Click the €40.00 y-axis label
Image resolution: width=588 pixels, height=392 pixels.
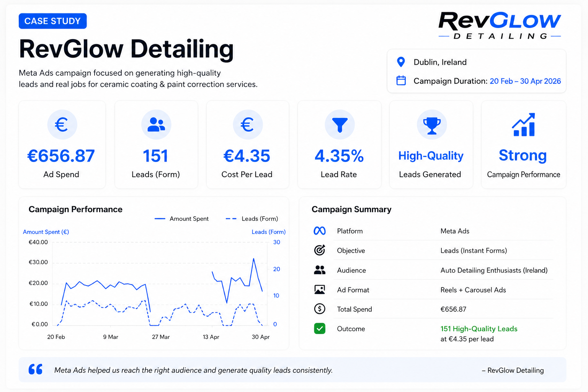click(x=38, y=242)
